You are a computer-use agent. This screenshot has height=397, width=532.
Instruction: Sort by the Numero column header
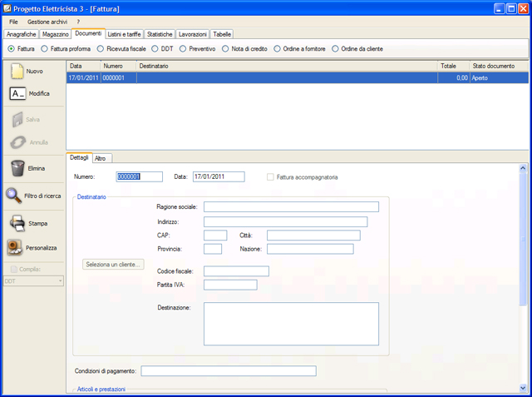[x=118, y=66]
